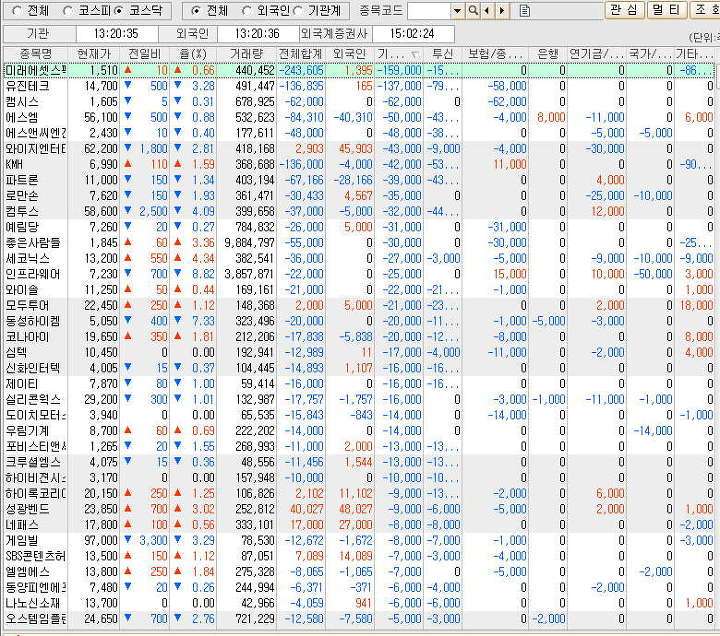The image size is (720, 636).
Task: Select the 성광벤드 stock row
Action: click(359, 509)
